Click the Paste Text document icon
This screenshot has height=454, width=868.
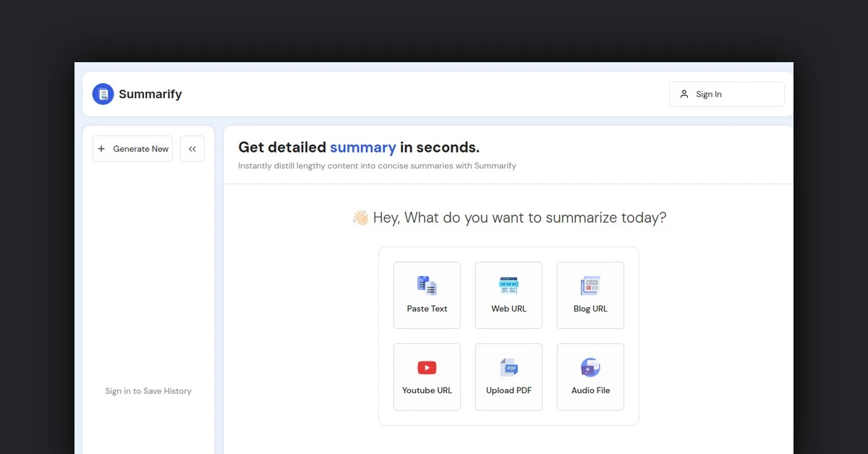pos(427,286)
